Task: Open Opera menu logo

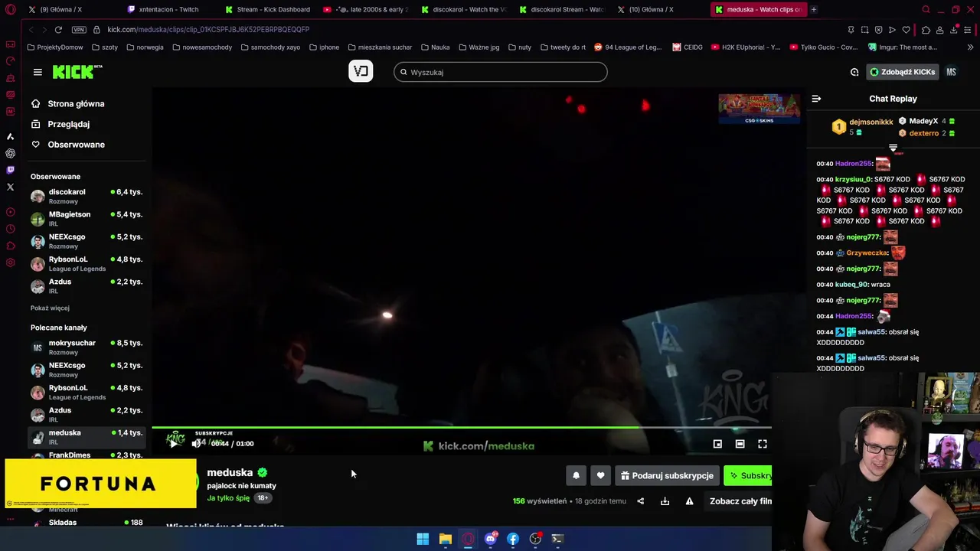Action: point(11,9)
